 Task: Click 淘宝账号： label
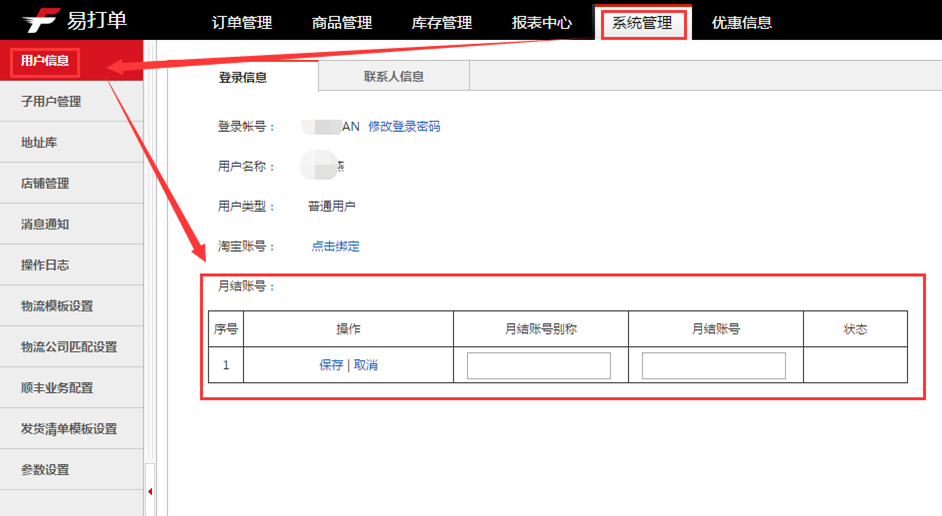coord(246,246)
